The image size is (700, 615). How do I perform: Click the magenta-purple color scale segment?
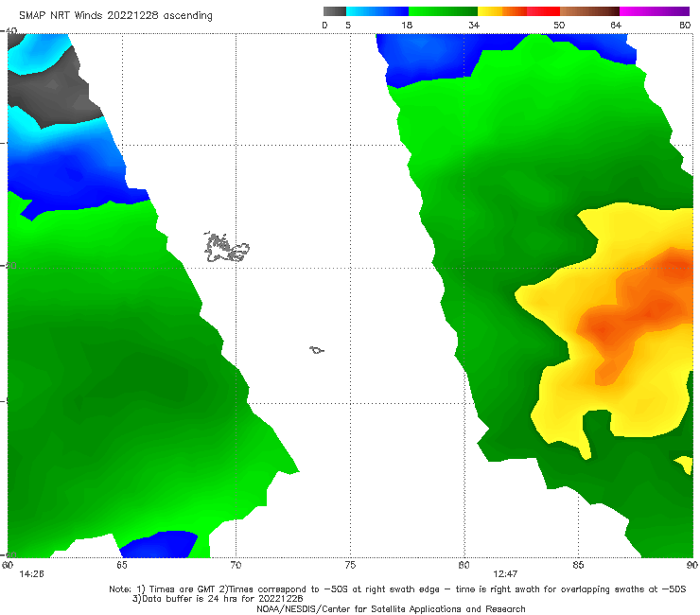[x=655, y=11]
